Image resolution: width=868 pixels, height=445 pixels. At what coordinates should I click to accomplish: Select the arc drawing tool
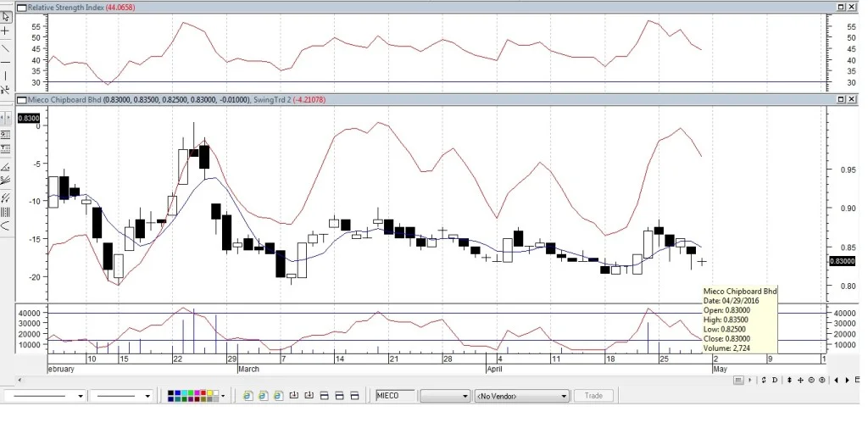pos(6,225)
